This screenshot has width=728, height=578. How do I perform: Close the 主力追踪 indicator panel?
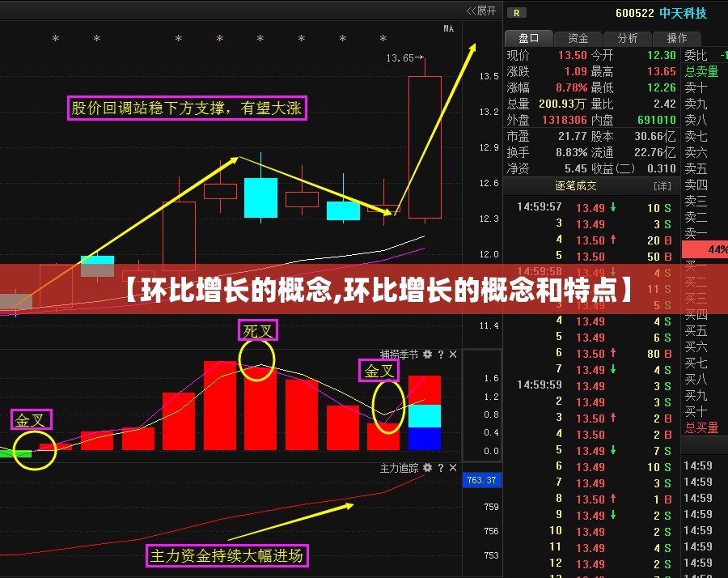click(x=453, y=468)
